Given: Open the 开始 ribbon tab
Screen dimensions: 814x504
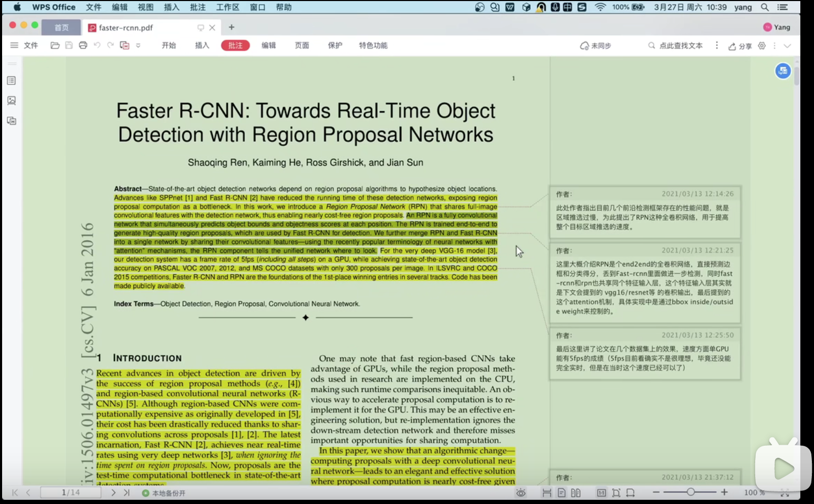Looking at the screenshot, I should pos(169,46).
